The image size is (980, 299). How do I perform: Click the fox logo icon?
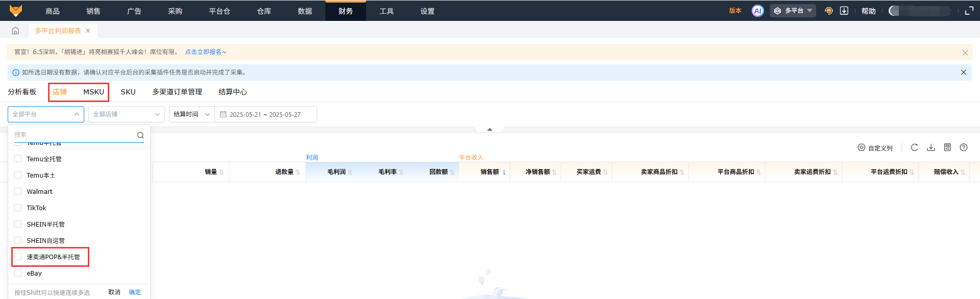point(16,11)
